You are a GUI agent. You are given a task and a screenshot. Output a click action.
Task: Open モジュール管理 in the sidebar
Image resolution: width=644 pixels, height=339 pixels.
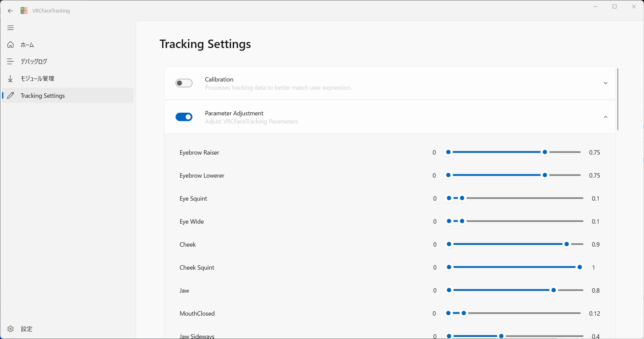(x=37, y=78)
